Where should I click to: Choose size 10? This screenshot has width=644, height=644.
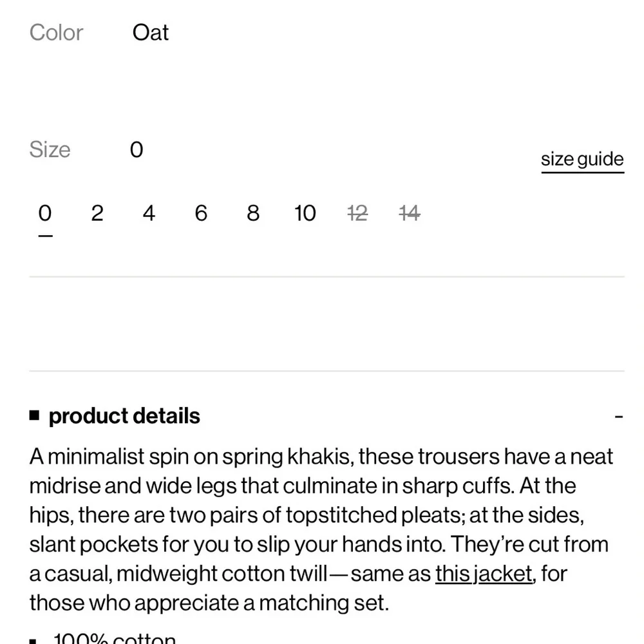point(305,213)
